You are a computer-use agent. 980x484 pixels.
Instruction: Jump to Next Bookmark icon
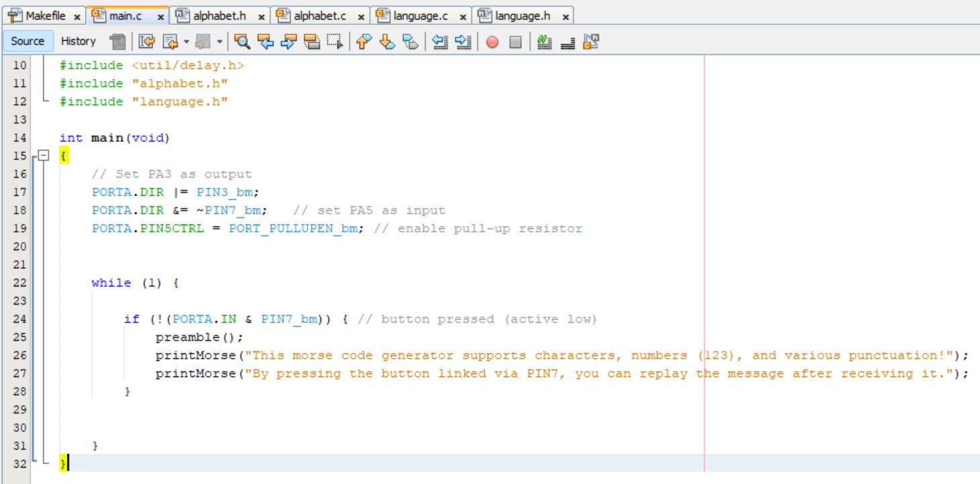click(387, 42)
